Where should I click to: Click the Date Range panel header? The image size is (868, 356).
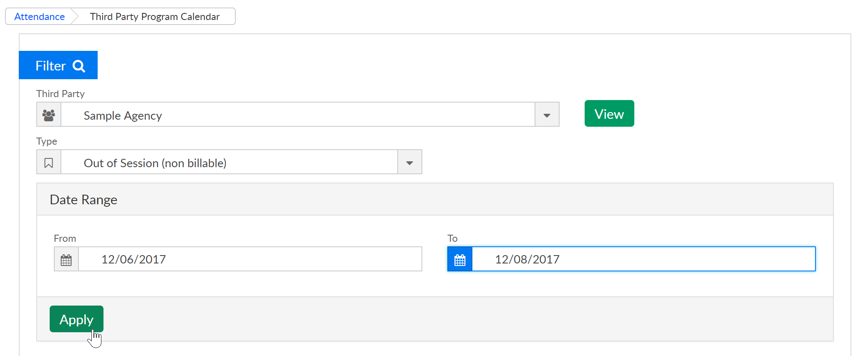coord(435,199)
